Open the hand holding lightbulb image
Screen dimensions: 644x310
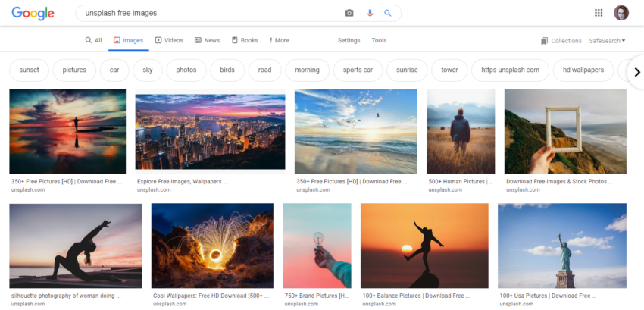[317, 246]
